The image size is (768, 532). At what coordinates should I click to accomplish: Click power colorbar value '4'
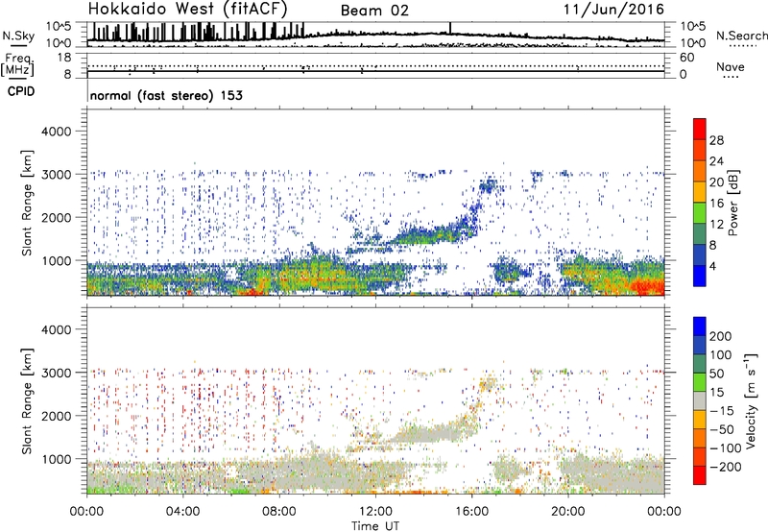713,266
